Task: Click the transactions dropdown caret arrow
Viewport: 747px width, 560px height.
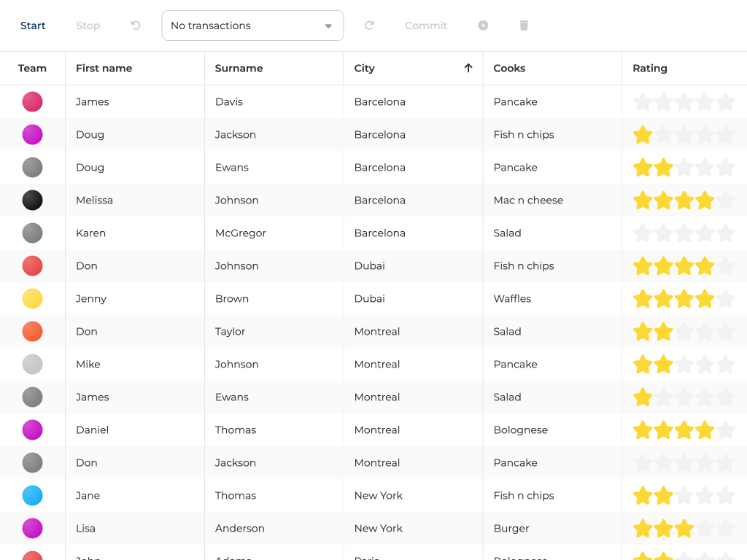Action: pos(328,26)
